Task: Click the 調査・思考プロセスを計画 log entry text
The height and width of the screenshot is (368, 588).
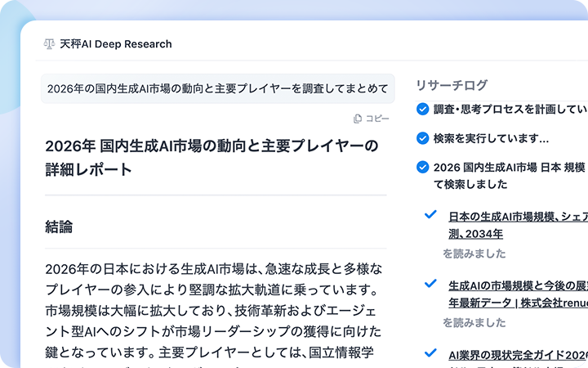Action: (x=510, y=109)
